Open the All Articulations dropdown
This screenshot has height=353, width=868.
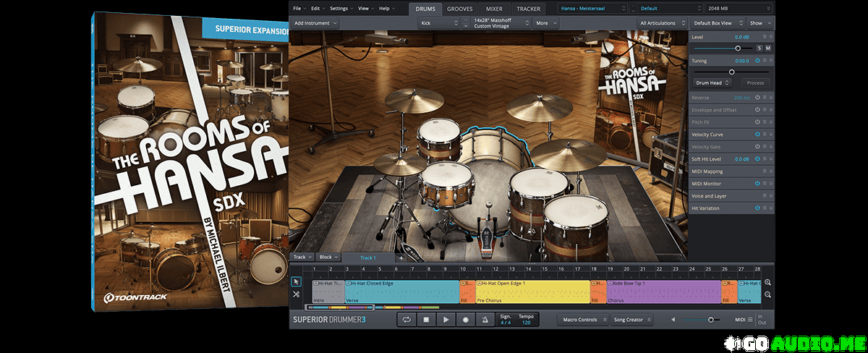(661, 23)
